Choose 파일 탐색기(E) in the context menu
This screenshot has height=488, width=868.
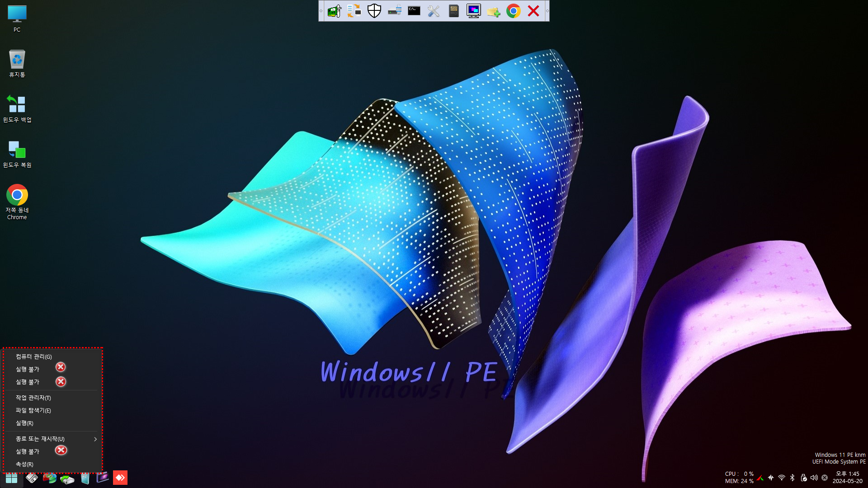click(51, 410)
